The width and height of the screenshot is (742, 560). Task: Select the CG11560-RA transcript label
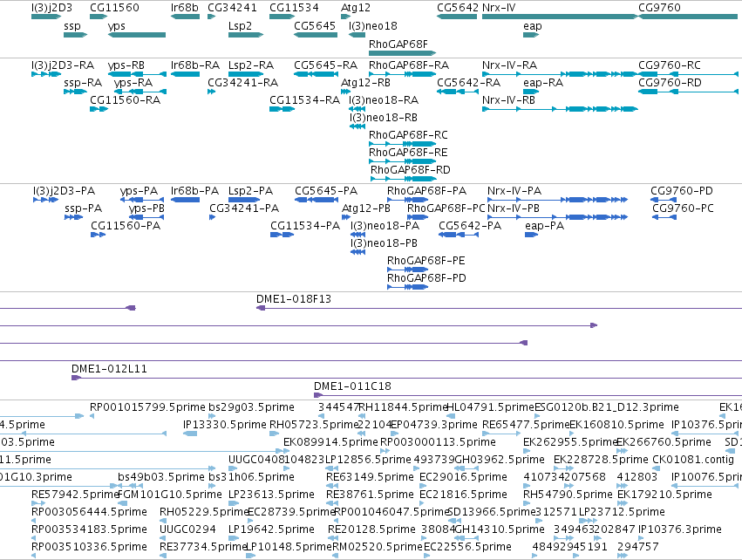126,100
